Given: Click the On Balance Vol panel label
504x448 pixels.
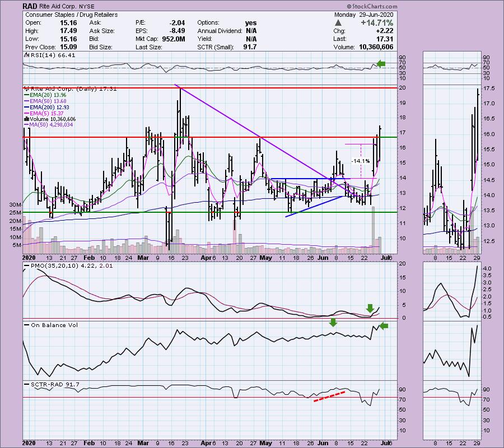Looking at the screenshot, I should pos(52,325).
